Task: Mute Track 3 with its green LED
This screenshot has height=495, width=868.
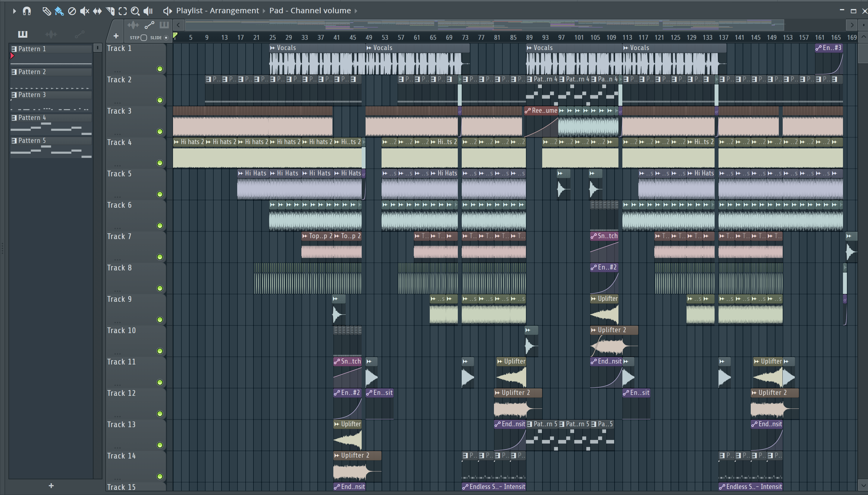Action: pyautogui.click(x=160, y=131)
